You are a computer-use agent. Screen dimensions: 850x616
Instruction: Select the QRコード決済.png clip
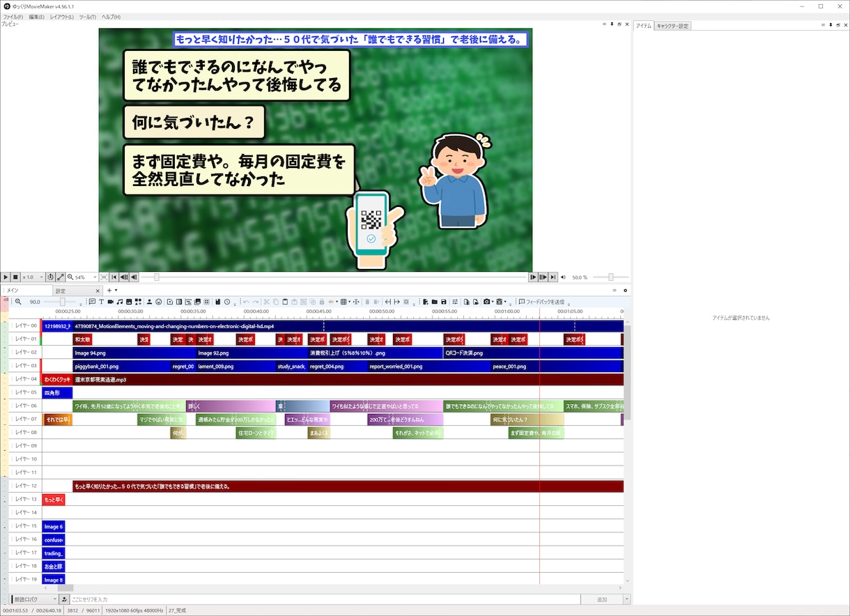coord(532,353)
